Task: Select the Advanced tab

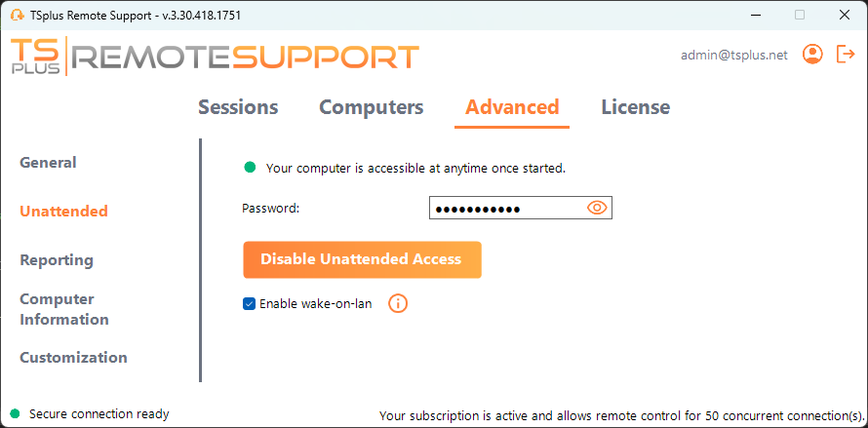Action: pos(512,107)
